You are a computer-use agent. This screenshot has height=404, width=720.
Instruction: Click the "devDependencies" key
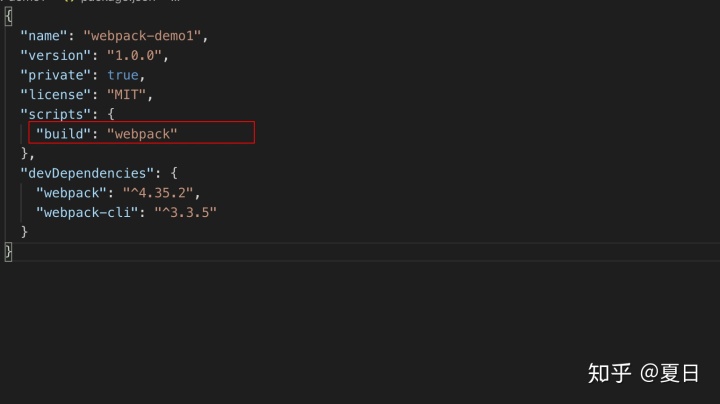(x=87, y=174)
